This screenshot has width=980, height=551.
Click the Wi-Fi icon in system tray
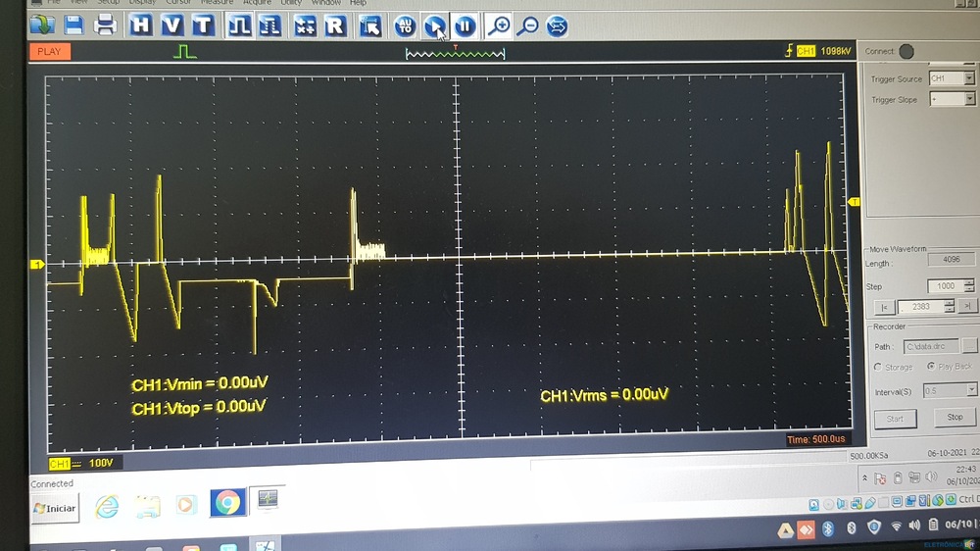pos(897,526)
